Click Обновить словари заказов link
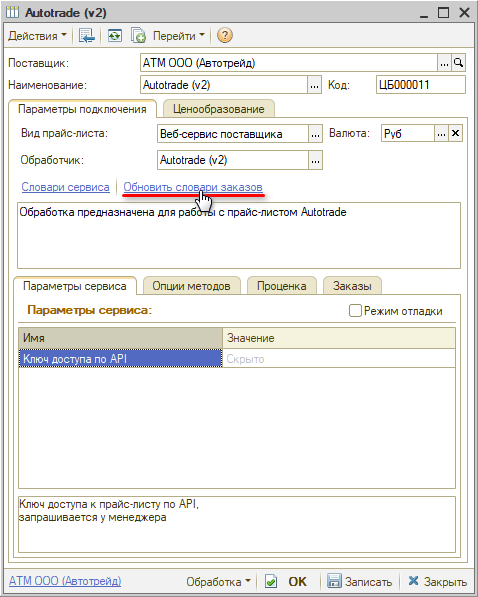 [193, 187]
